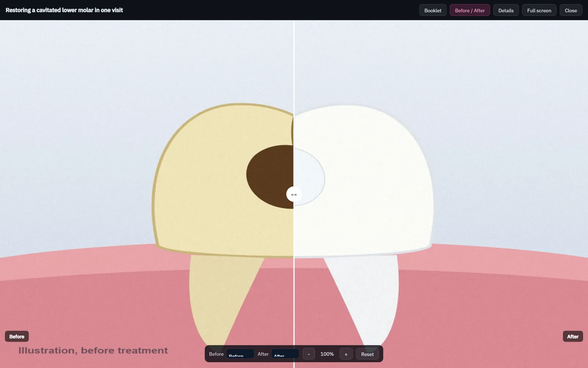Click the 100% zoom value

click(327, 354)
